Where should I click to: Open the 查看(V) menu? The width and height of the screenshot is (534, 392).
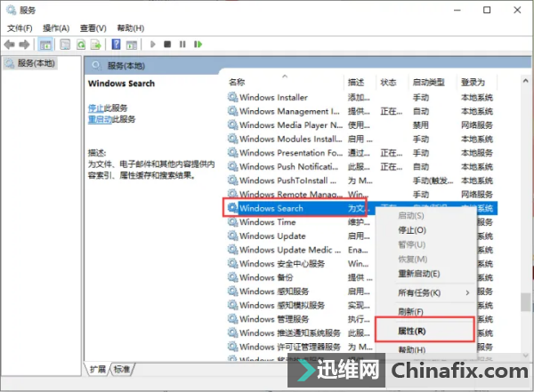point(93,28)
